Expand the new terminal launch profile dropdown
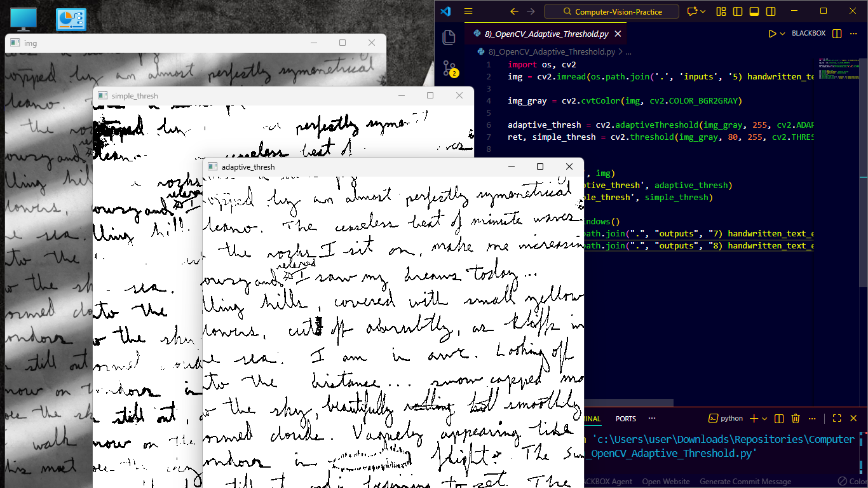Viewport: 868px width, 488px height. [764, 418]
